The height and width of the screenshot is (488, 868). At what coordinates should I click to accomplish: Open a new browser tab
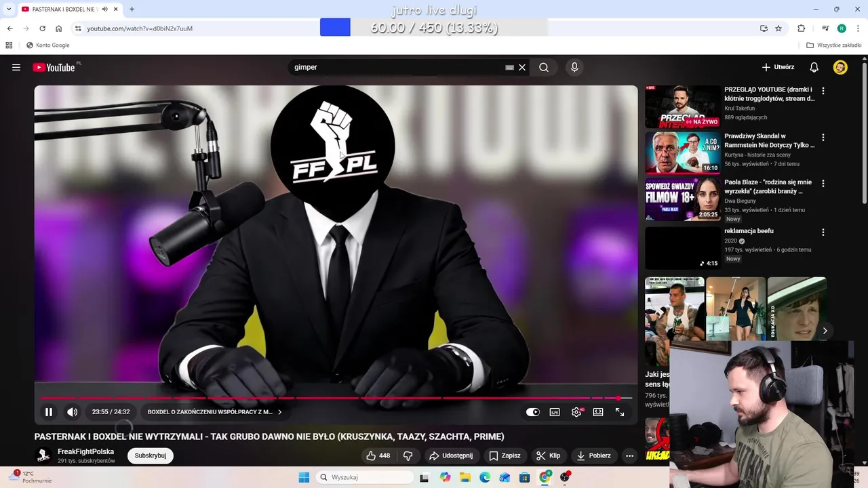(132, 9)
